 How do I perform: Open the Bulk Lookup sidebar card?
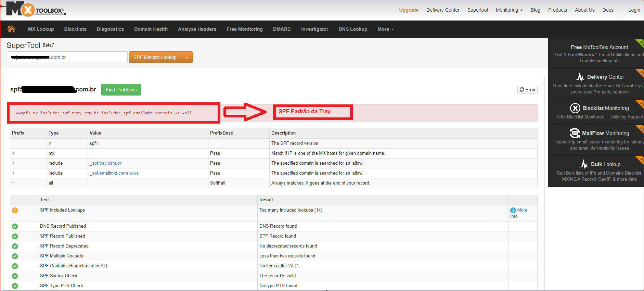[x=596, y=171]
